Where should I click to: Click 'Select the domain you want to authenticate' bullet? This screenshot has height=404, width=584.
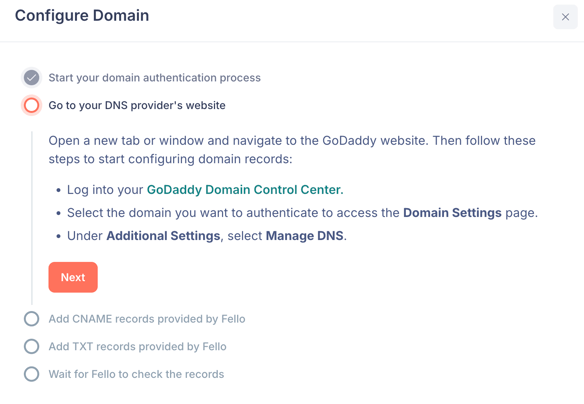point(302,213)
